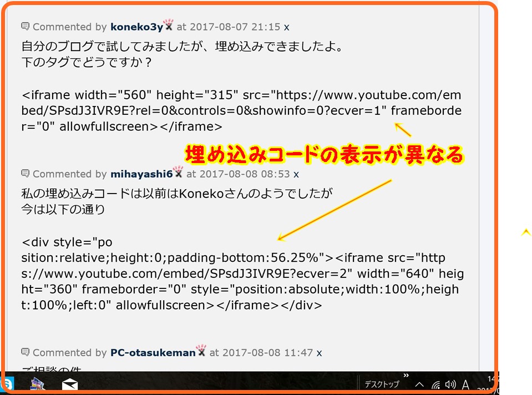Click the badge icon after PC-otasukeman's name
The height and width of the screenshot is (395, 532).
(201, 351)
